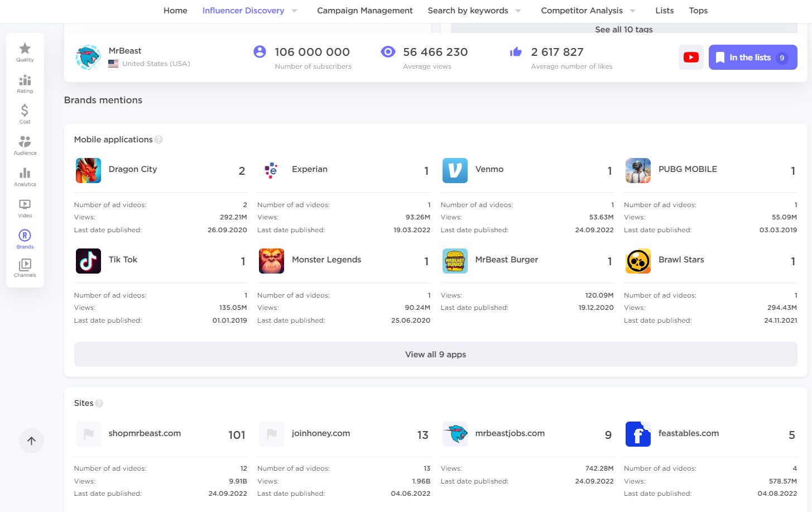Screen dimensions: 812x512
Task: Go to the Lists menu item
Action: pos(664,11)
